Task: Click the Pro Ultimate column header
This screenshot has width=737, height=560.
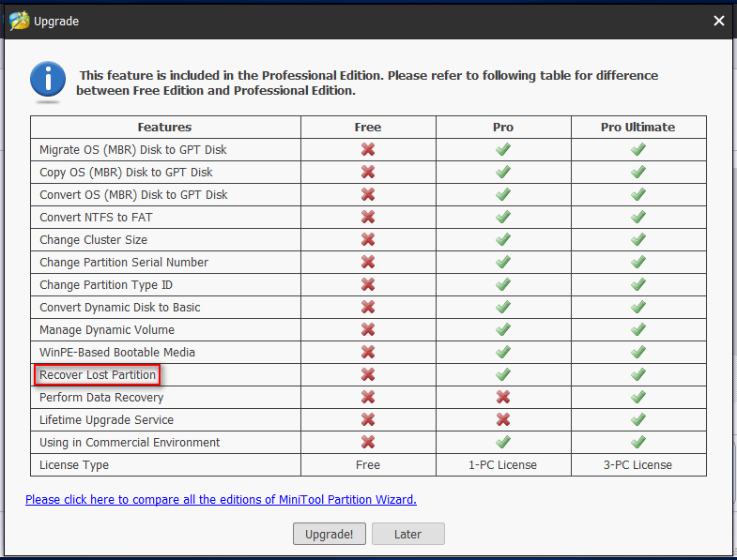Action: pos(637,127)
